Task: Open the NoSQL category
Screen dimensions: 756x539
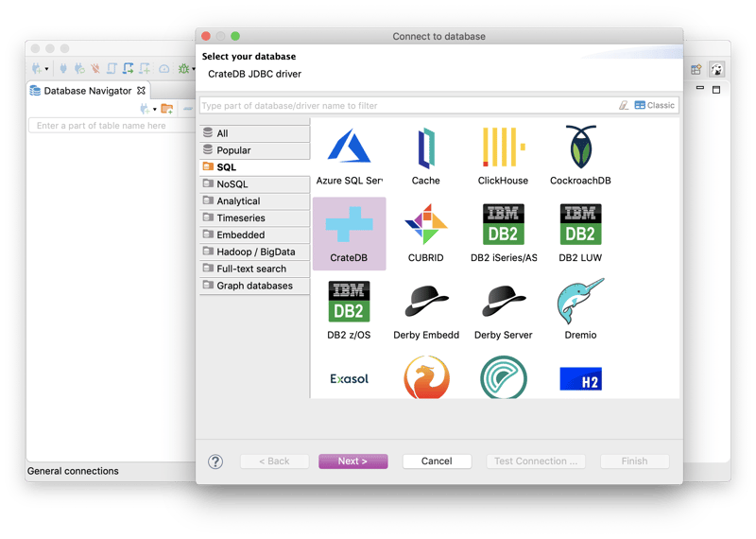Action: 254,183
